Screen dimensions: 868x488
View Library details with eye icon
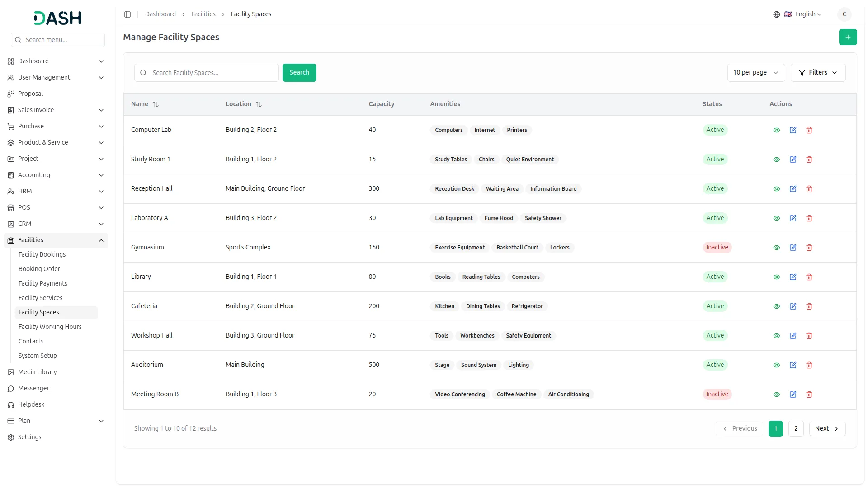(x=776, y=277)
